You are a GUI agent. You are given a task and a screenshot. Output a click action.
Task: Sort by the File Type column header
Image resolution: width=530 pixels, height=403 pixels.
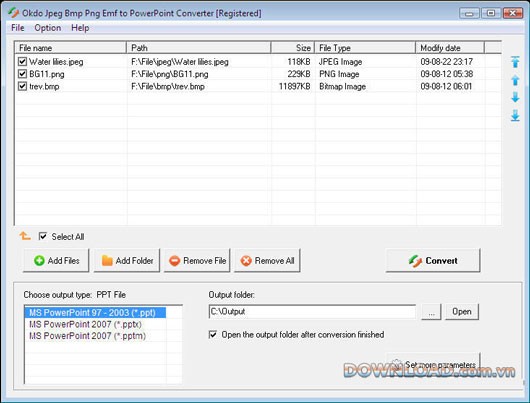coord(365,48)
